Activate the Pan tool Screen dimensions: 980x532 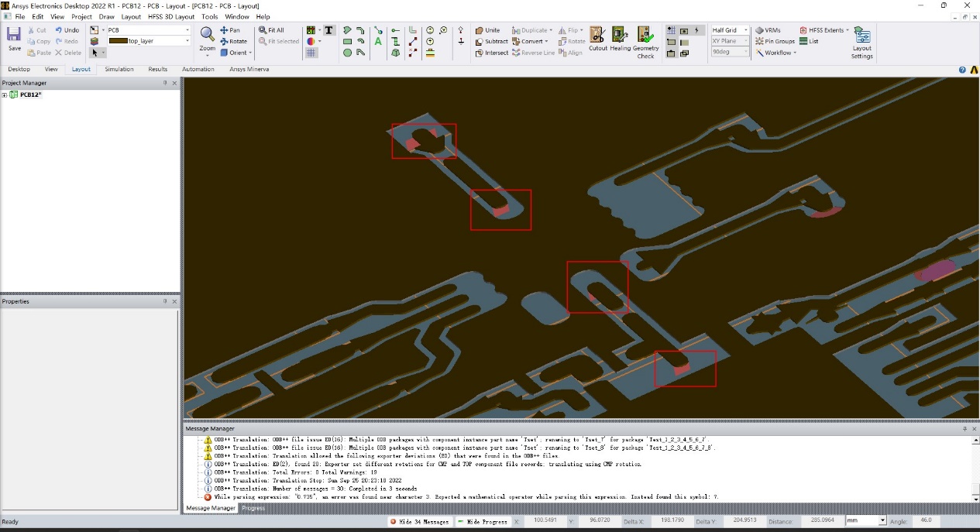230,30
